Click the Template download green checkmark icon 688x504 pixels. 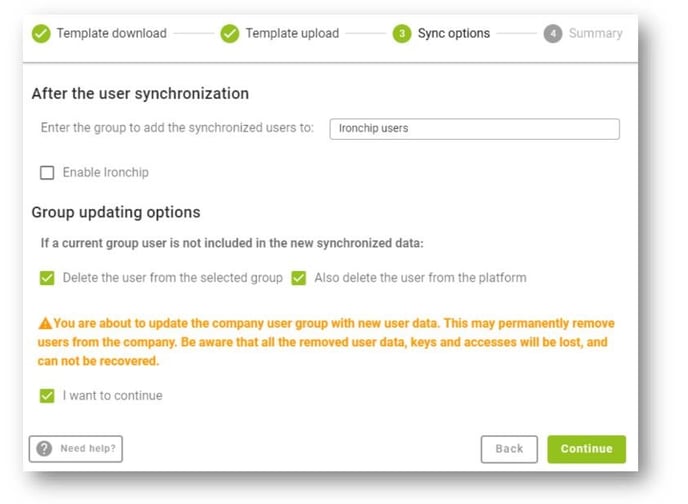pyautogui.click(x=41, y=34)
